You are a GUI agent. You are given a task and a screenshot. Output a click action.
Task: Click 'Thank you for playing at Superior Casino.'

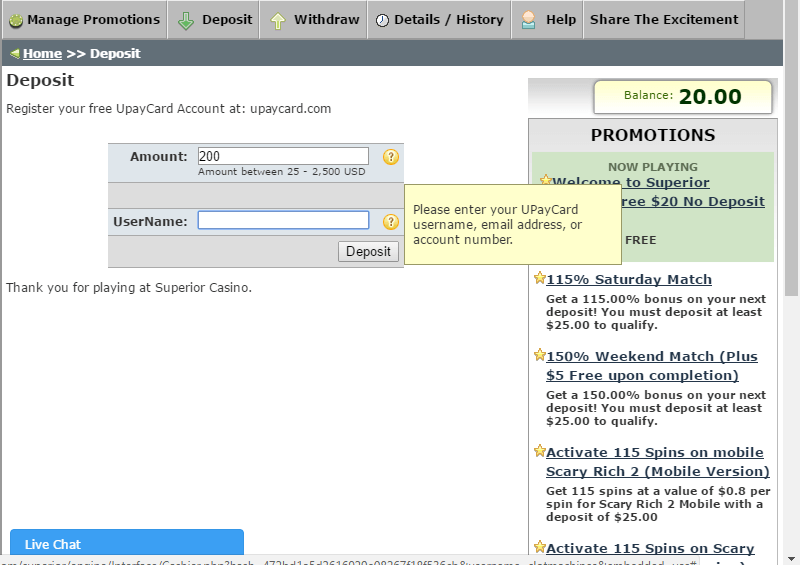(x=129, y=288)
